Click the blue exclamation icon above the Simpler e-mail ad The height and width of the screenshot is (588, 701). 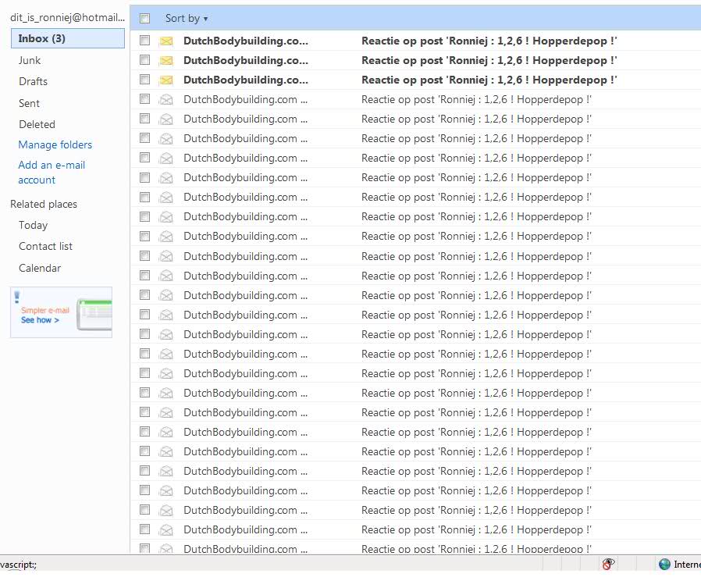click(x=17, y=296)
